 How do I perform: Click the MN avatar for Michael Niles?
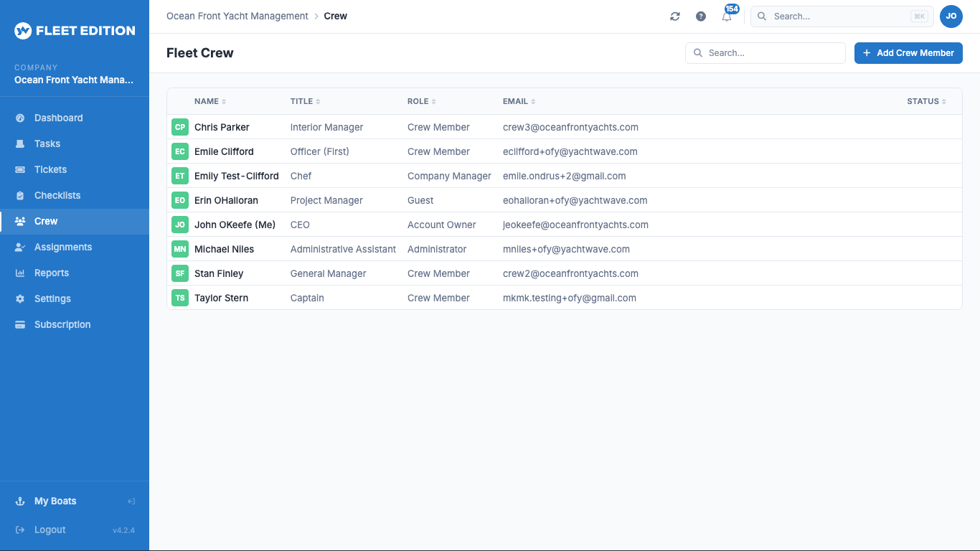[x=180, y=249]
